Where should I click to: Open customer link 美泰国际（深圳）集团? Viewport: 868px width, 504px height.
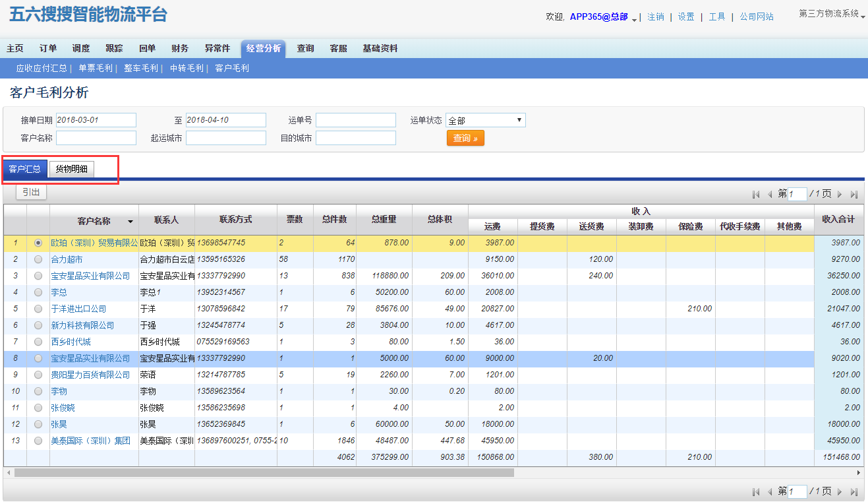(x=90, y=441)
